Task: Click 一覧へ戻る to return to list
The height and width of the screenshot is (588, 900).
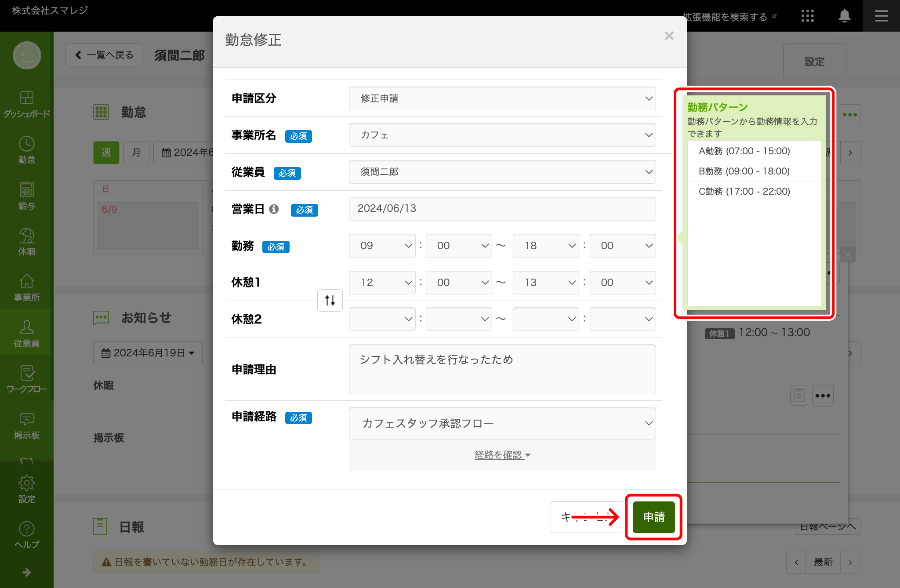Action: (104, 54)
